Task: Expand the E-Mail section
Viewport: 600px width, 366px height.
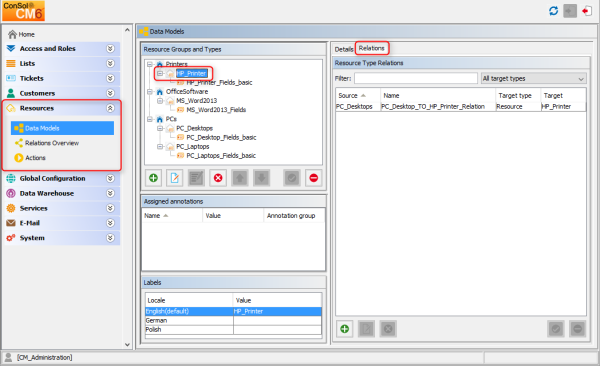Action: (x=110, y=223)
